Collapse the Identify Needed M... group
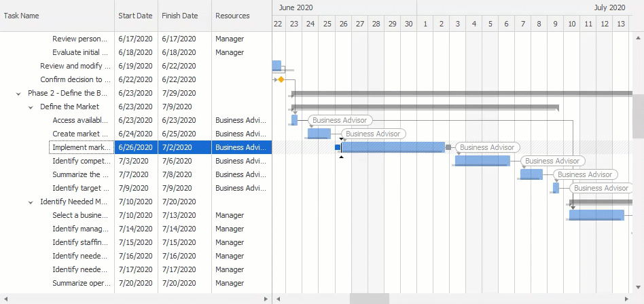Viewport: 644px width, 304px height. (31, 202)
